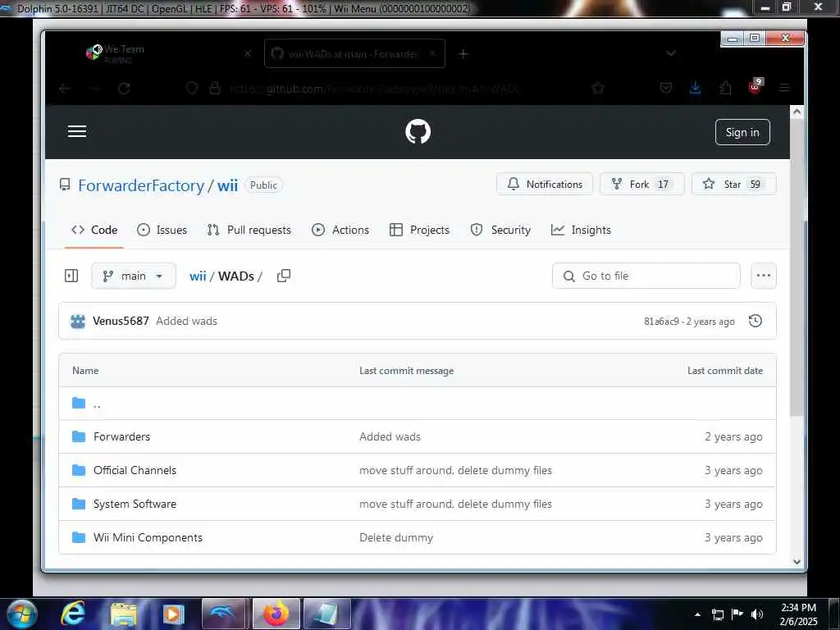Click the Forwarders folder icon
Image resolution: width=840 pixels, height=630 pixels.
pos(79,436)
